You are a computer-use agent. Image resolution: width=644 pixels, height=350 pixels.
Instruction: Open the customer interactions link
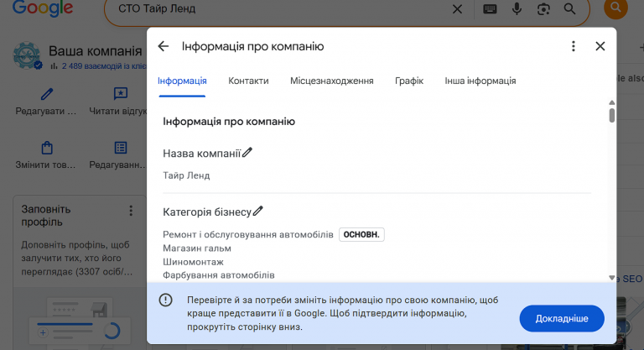[x=103, y=66]
